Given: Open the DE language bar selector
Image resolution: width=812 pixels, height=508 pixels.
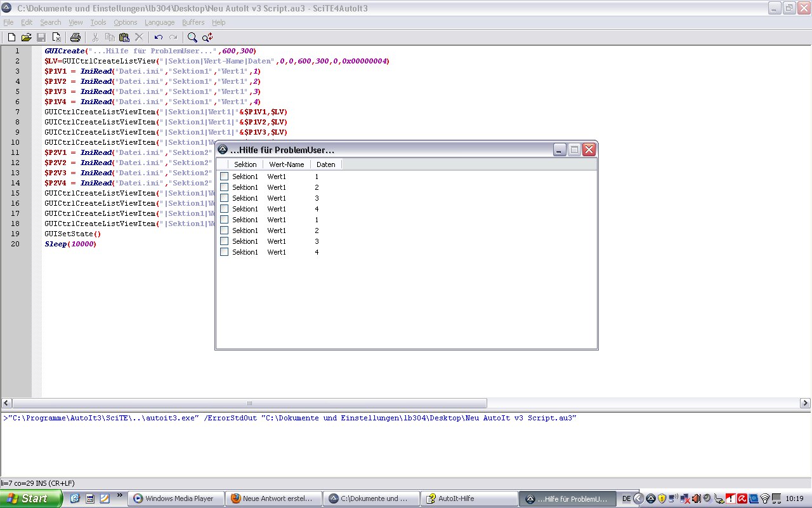Looking at the screenshot, I should (626, 498).
